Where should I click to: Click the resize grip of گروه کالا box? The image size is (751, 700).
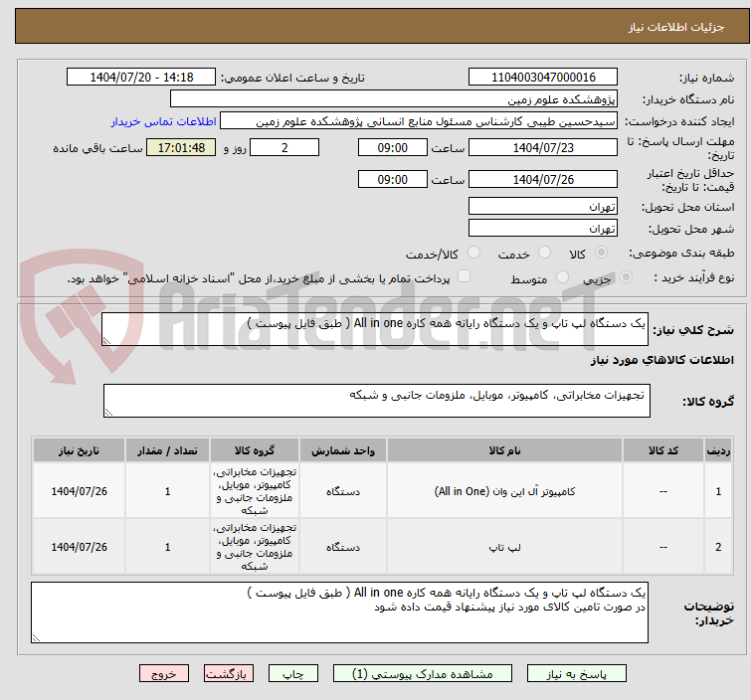108,413
